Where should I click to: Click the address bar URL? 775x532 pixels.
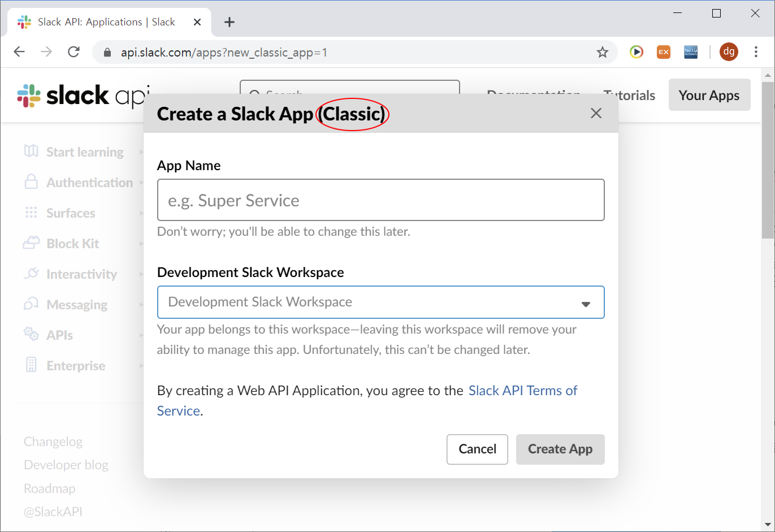point(224,53)
